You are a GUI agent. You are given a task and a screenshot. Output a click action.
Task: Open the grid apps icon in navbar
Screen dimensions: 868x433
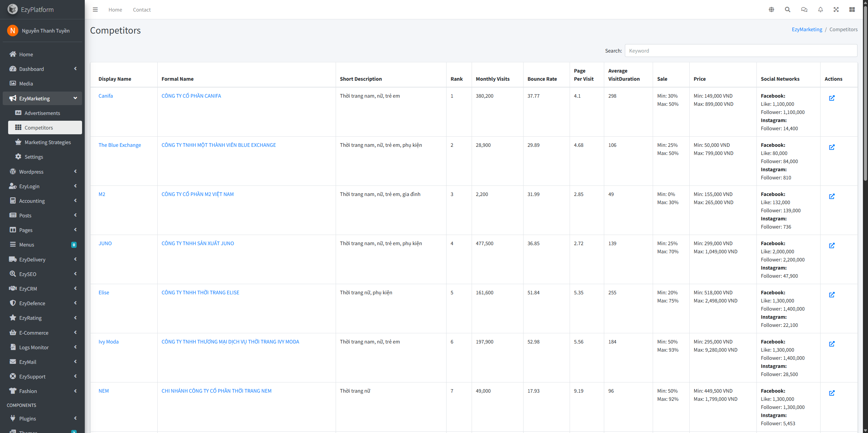[852, 9]
